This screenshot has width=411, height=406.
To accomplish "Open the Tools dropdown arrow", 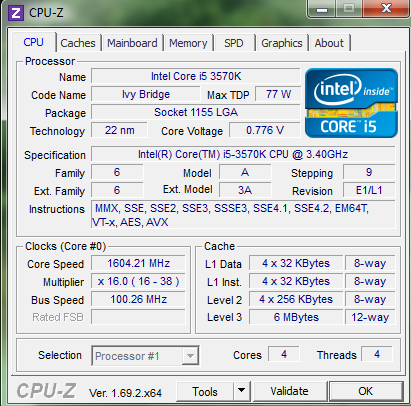I will (x=242, y=391).
